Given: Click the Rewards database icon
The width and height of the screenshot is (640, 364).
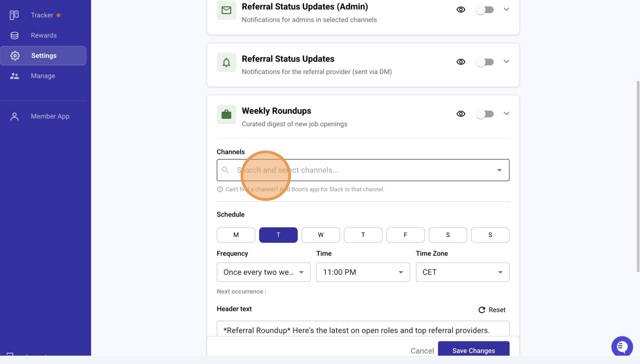Looking at the screenshot, I should tap(15, 35).
